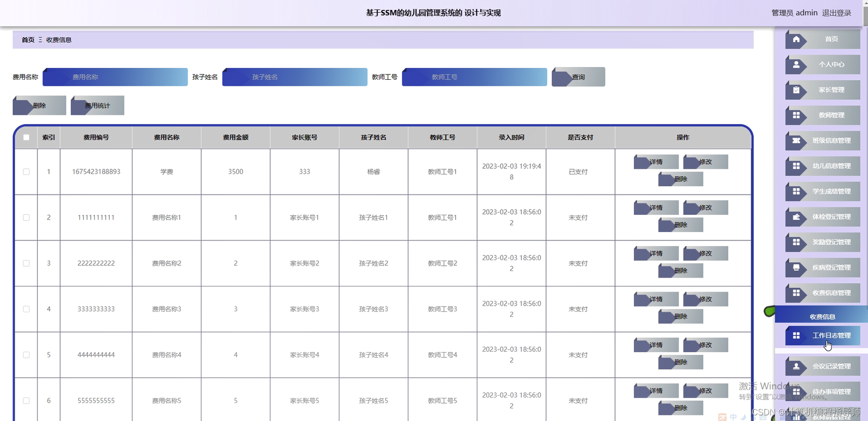The width and height of the screenshot is (868, 421).
Task: Click the 3500 amount cell
Action: point(236,172)
